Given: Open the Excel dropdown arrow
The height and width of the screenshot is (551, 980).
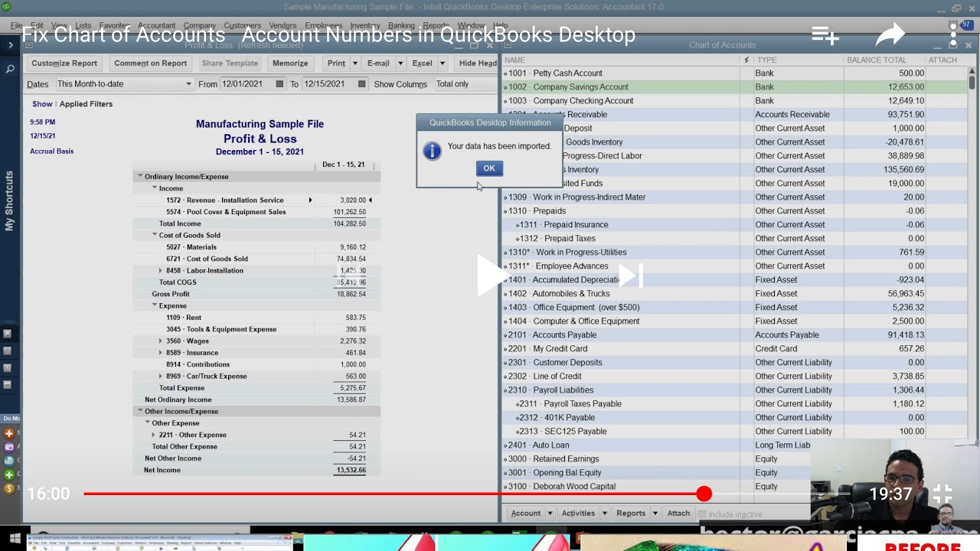Looking at the screenshot, I should 443,64.
